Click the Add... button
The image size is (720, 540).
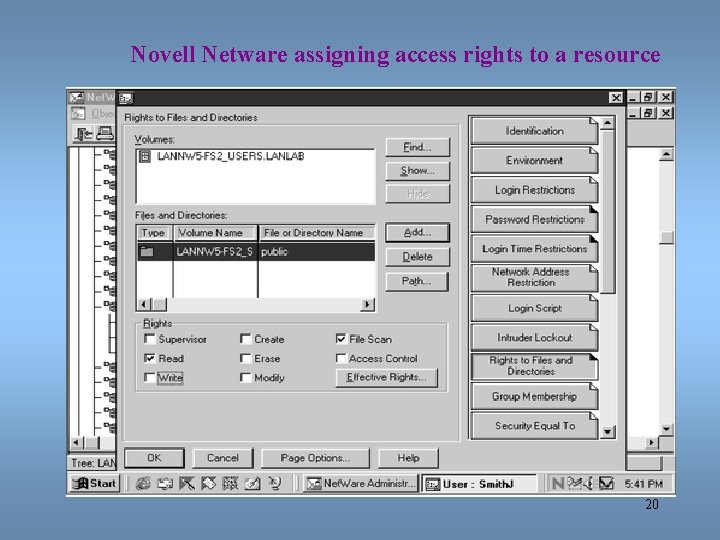click(417, 232)
